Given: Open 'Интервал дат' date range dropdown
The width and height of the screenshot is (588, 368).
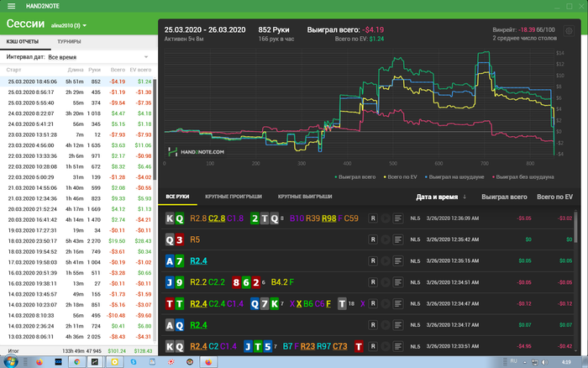Looking at the screenshot, I should pos(78,57).
